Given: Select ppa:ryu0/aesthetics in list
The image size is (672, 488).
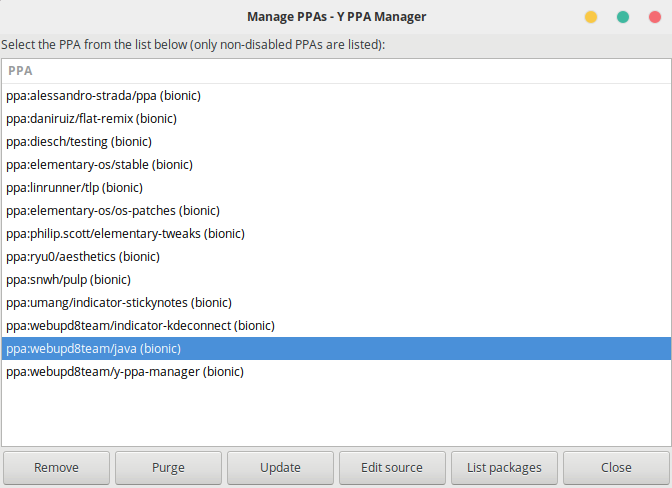Looking at the screenshot, I should coord(336,257).
